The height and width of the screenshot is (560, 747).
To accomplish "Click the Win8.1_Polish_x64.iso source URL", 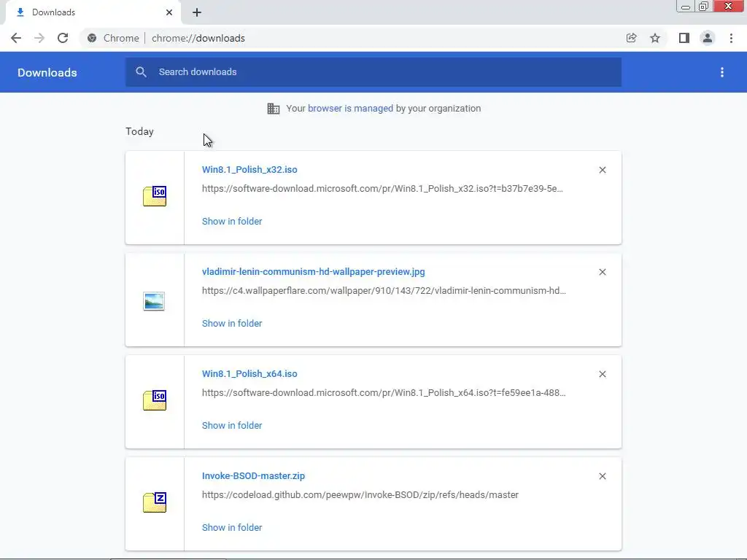I will (x=384, y=393).
